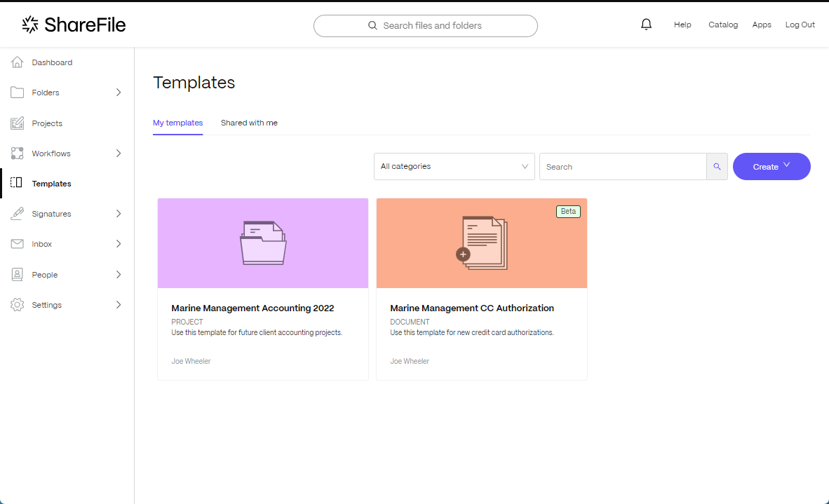This screenshot has width=829, height=504.
Task: Open the Apps link
Action: coord(762,25)
